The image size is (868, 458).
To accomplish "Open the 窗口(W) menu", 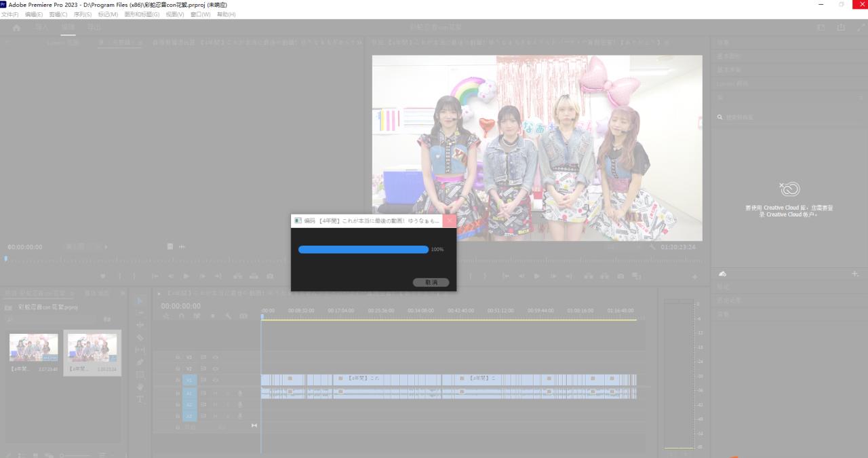I will pos(201,14).
